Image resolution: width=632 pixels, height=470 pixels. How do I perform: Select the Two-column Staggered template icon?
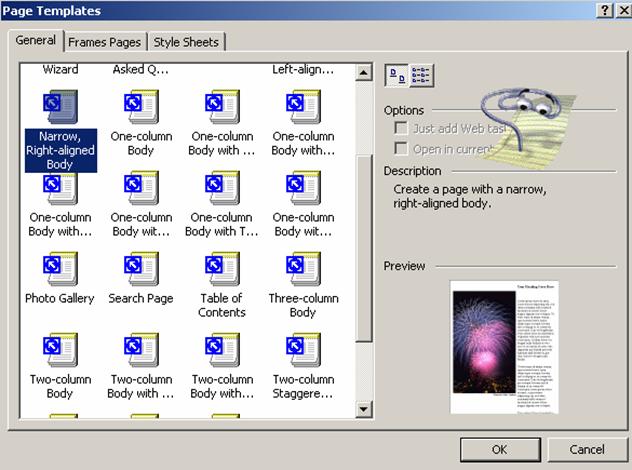[x=302, y=350]
